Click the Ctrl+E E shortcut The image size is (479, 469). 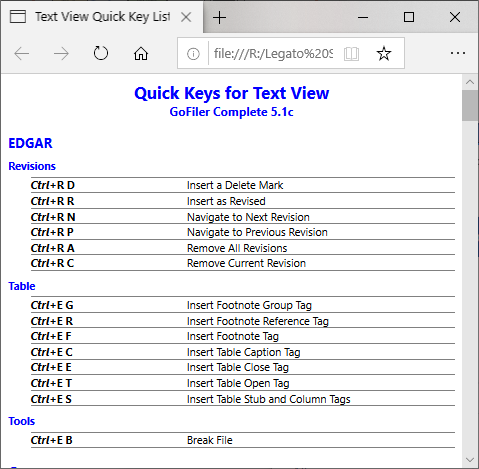(x=51, y=367)
